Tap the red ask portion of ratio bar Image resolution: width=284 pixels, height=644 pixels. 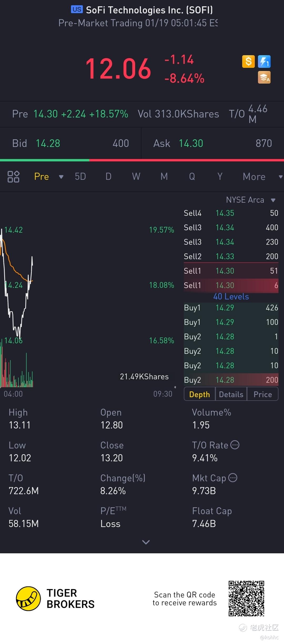(187, 160)
